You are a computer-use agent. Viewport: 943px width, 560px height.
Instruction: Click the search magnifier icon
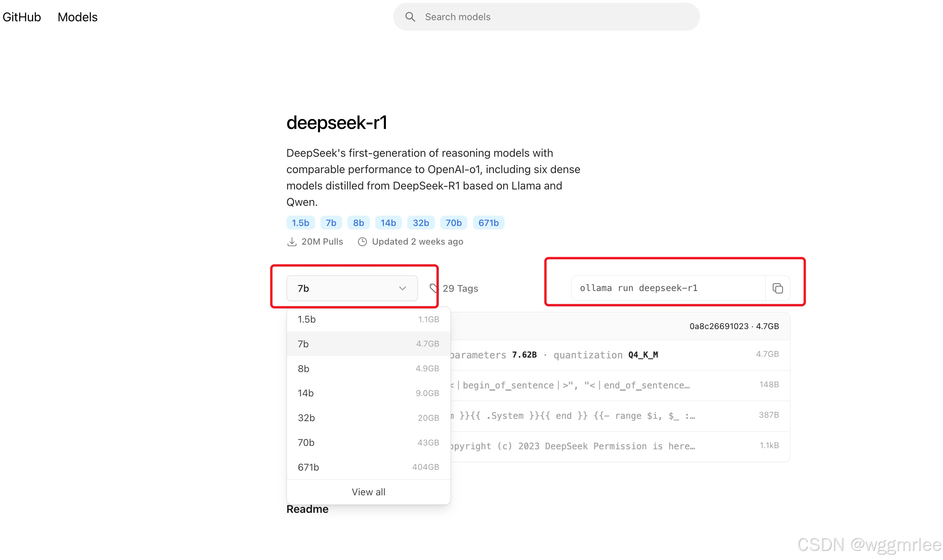[410, 17]
